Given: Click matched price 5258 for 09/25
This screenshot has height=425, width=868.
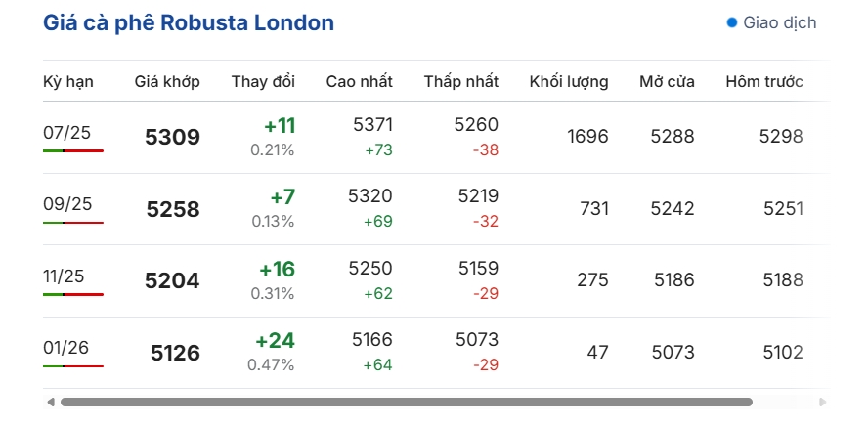Looking at the screenshot, I should 173,209.
